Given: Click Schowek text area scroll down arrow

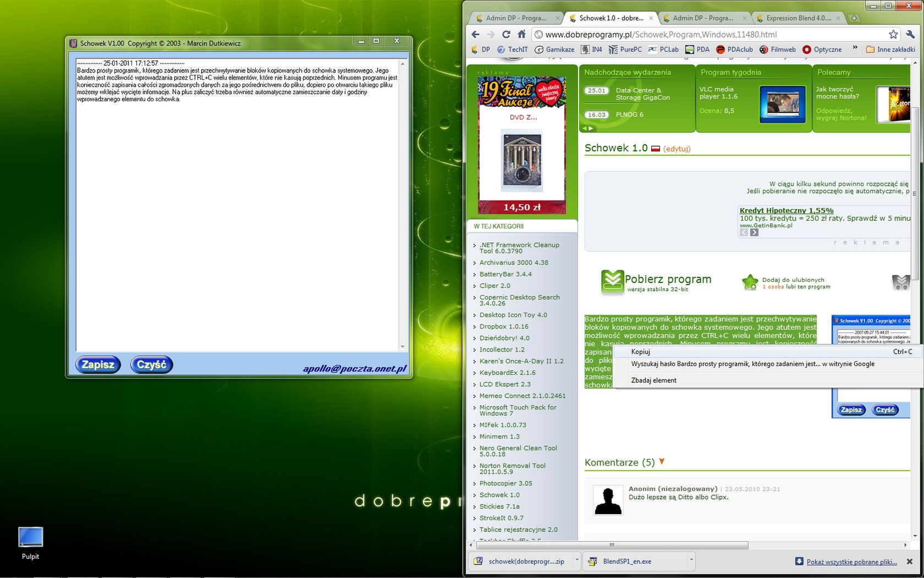Looking at the screenshot, I should [x=403, y=347].
